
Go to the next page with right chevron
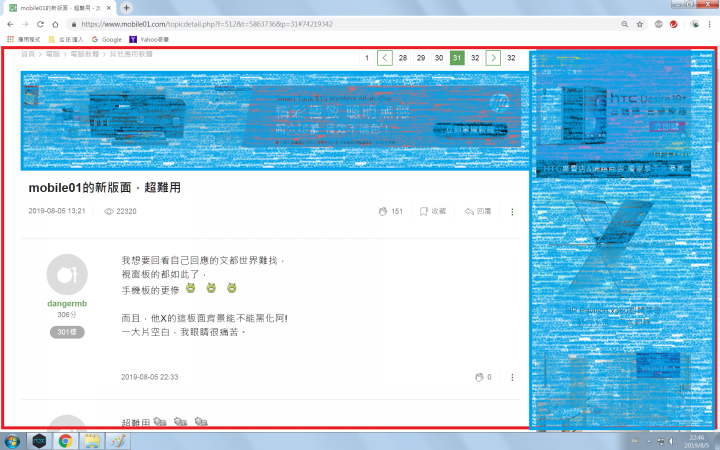point(493,58)
